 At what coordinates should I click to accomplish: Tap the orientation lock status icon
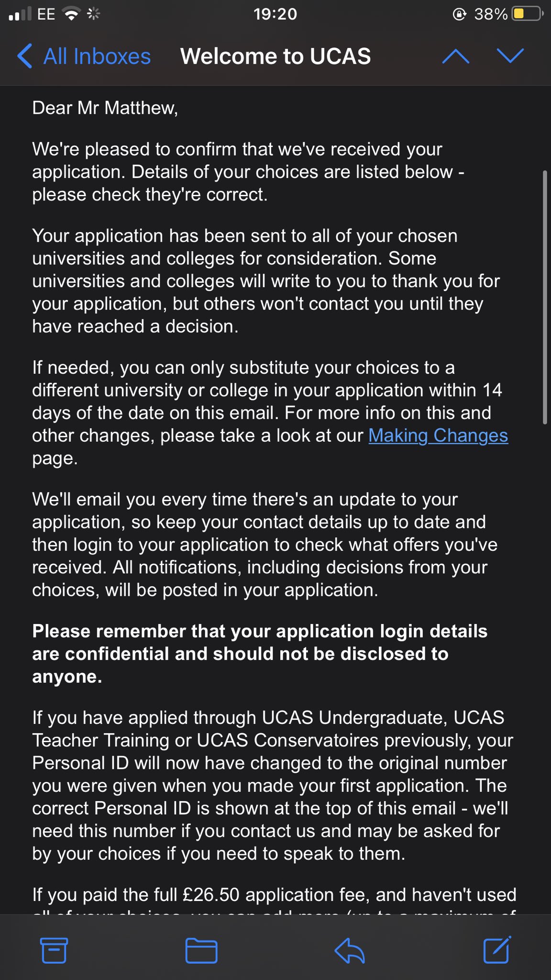click(459, 14)
